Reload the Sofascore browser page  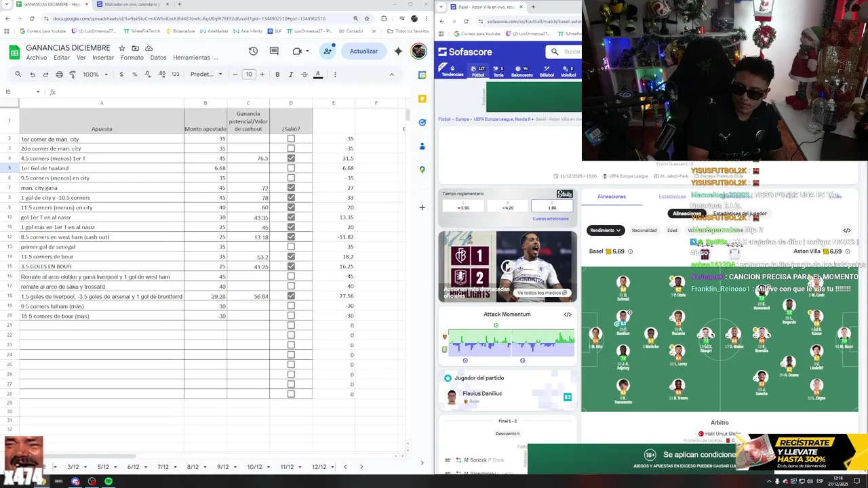click(x=466, y=21)
